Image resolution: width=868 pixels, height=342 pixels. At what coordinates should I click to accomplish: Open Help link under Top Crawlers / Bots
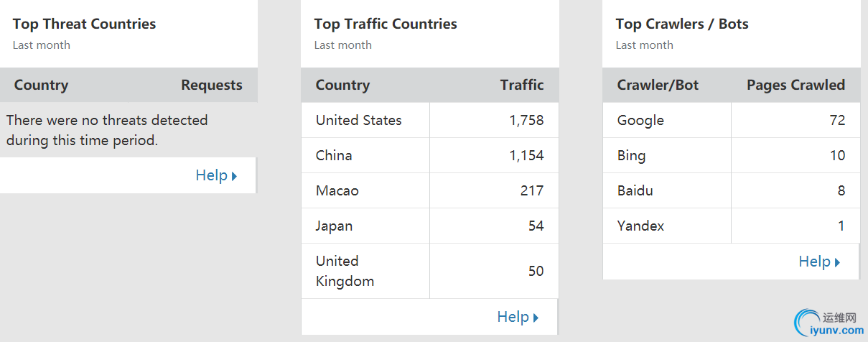click(x=819, y=262)
